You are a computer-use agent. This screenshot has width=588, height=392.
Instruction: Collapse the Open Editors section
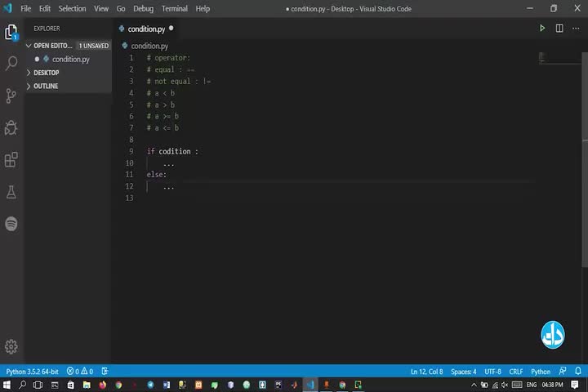[x=29, y=46]
